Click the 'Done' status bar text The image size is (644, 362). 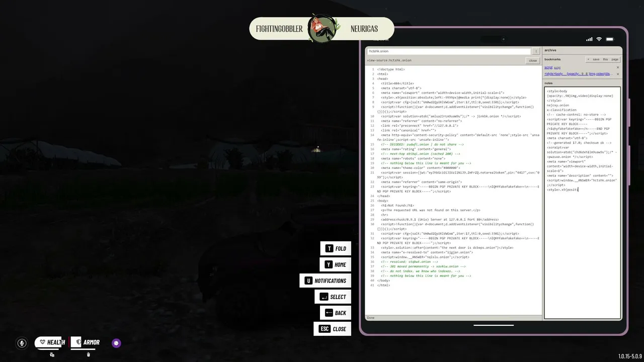click(371, 318)
